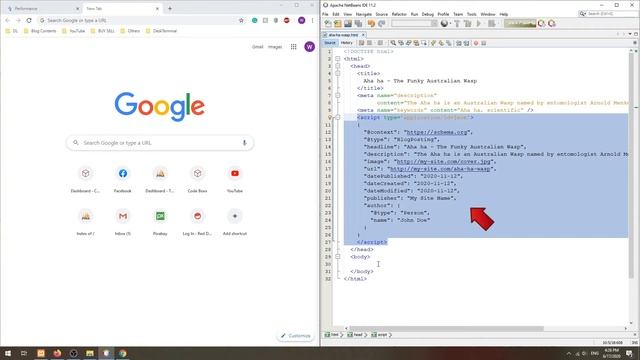The height and width of the screenshot is (360, 640).
Task: Click the Customize button
Action: [296, 336]
